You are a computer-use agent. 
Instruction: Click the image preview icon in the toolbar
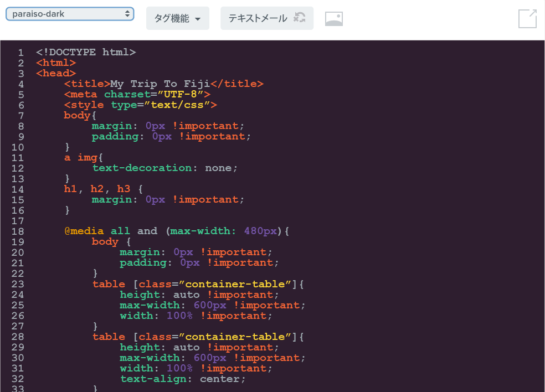[334, 18]
